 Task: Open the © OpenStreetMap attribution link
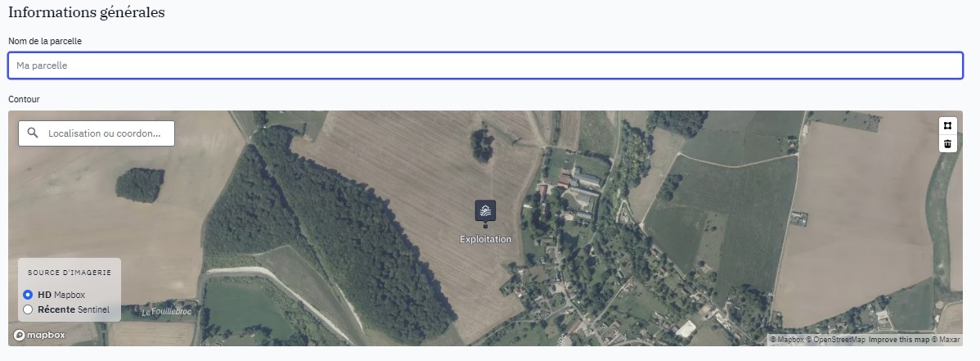[x=836, y=340]
